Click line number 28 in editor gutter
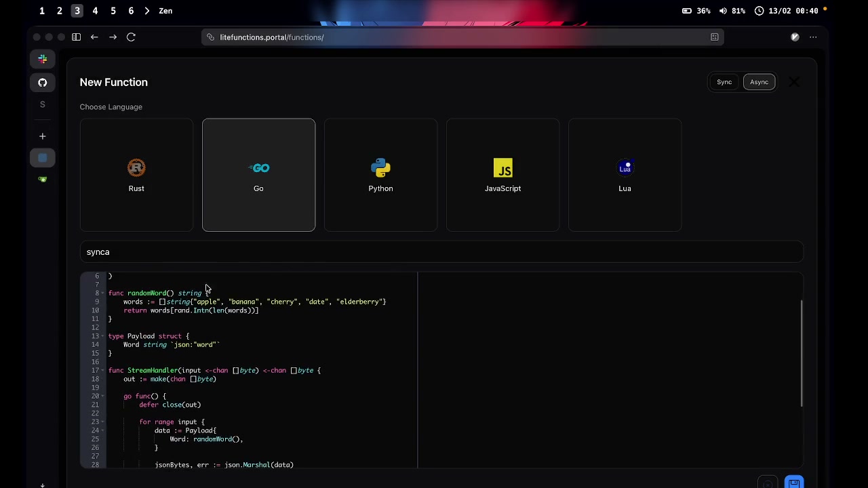868x488 pixels. click(95, 465)
